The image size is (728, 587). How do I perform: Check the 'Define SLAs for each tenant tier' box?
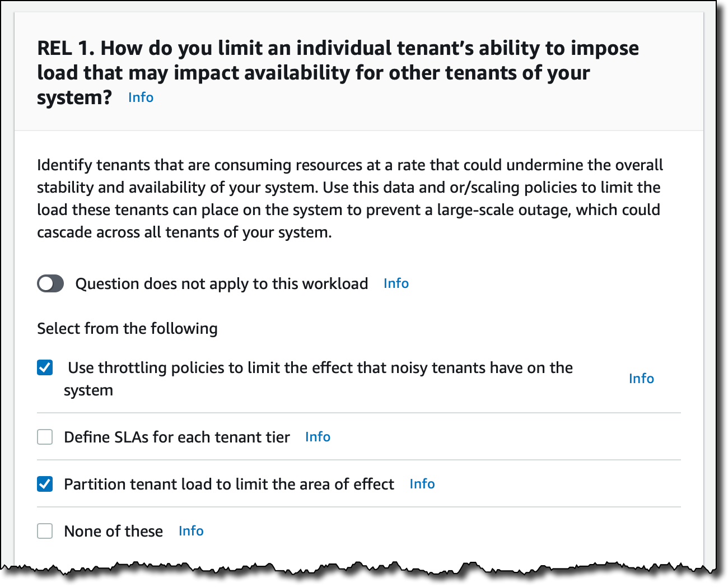(45, 437)
